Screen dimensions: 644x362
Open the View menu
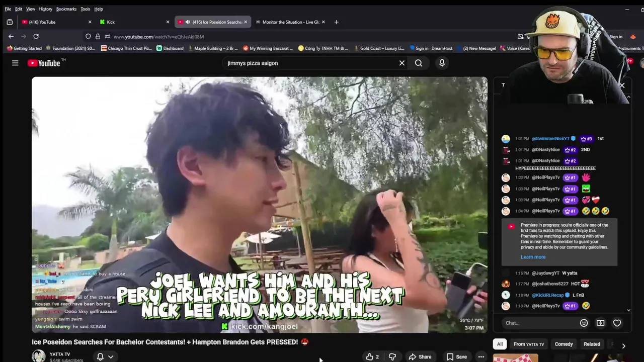point(31,9)
